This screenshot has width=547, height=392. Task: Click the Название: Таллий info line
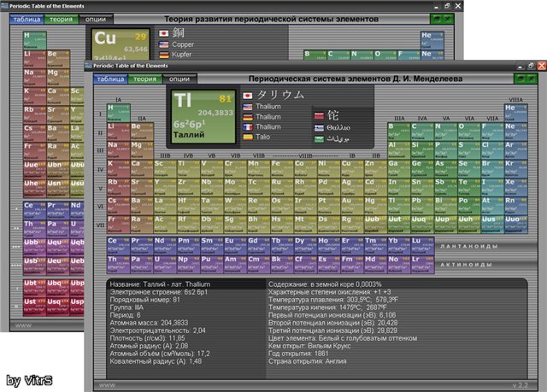point(160,284)
